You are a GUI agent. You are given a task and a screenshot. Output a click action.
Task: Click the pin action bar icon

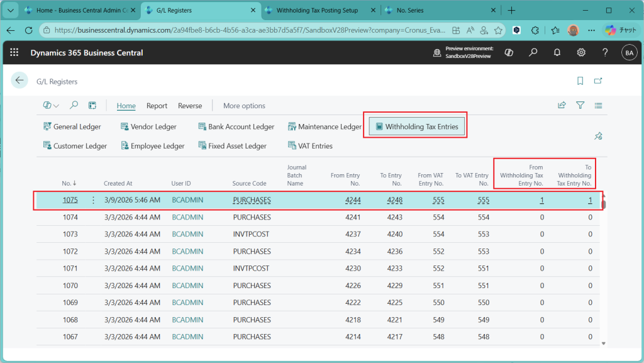(598, 136)
